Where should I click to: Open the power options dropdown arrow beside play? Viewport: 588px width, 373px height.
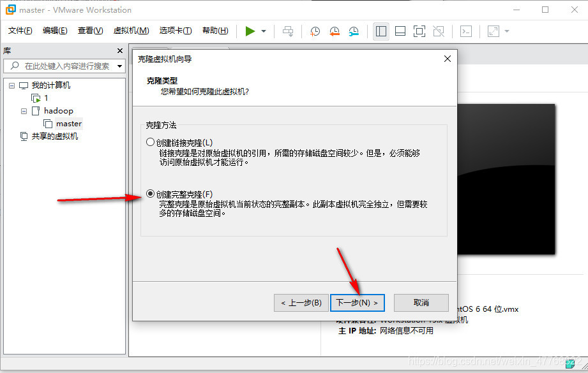pyautogui.click(x=264, y=31)
